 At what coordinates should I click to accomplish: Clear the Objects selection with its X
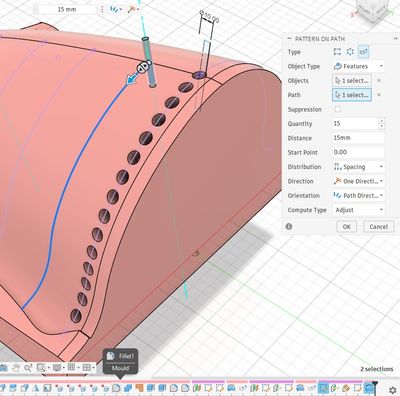click(379, 80)
